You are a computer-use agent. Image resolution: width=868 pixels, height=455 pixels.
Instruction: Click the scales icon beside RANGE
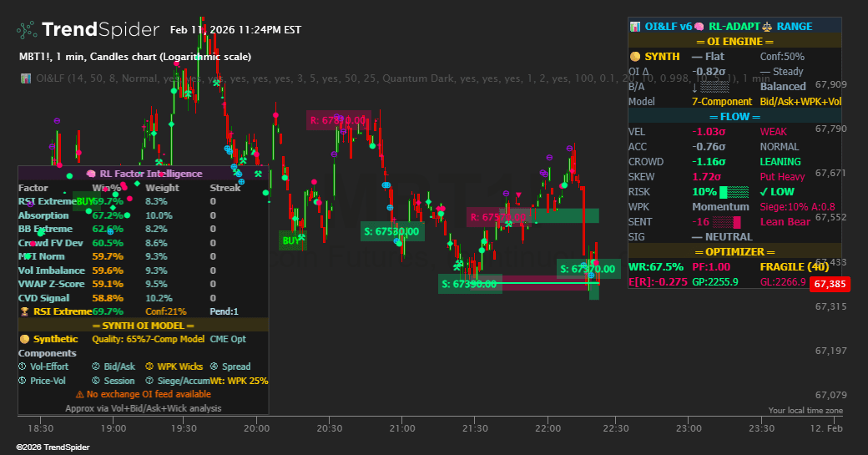(x=767, y=27)
